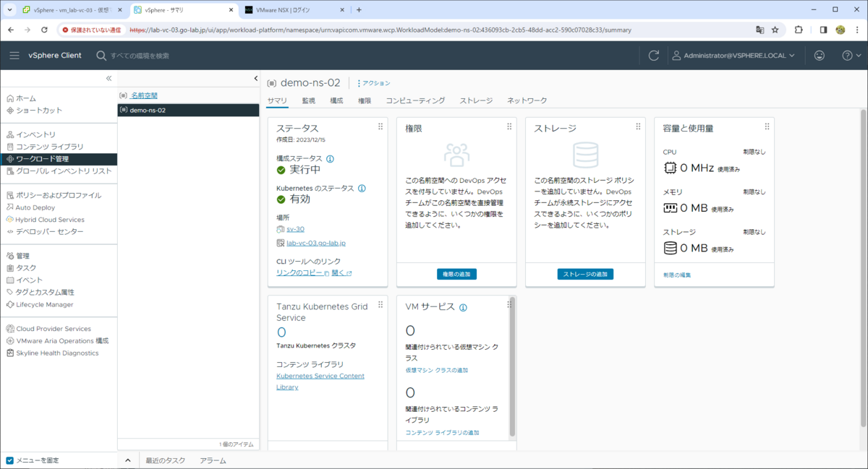Screen dimensions: 868x469
Task: Open ポリシーおよびプロファイル
Action: coord(59,195)
